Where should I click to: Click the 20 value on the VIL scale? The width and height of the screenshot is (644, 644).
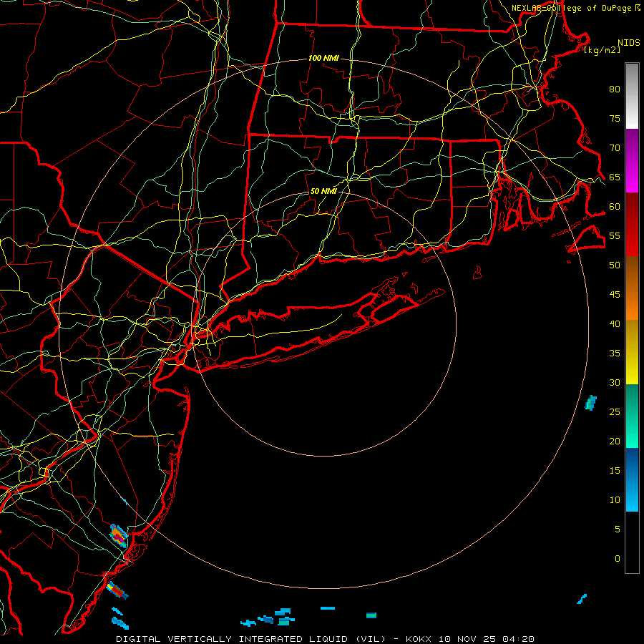[615, 441]
